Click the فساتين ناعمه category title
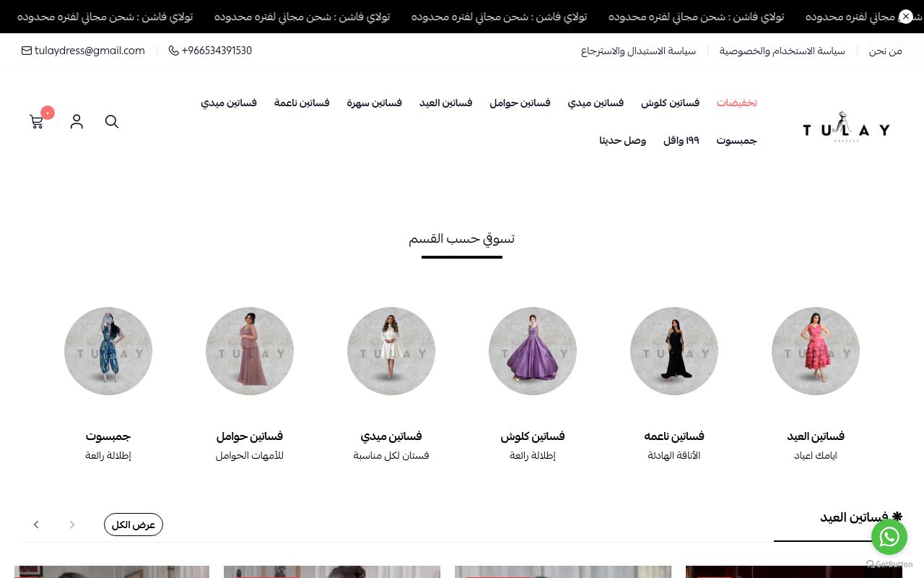 click(674, 436)
